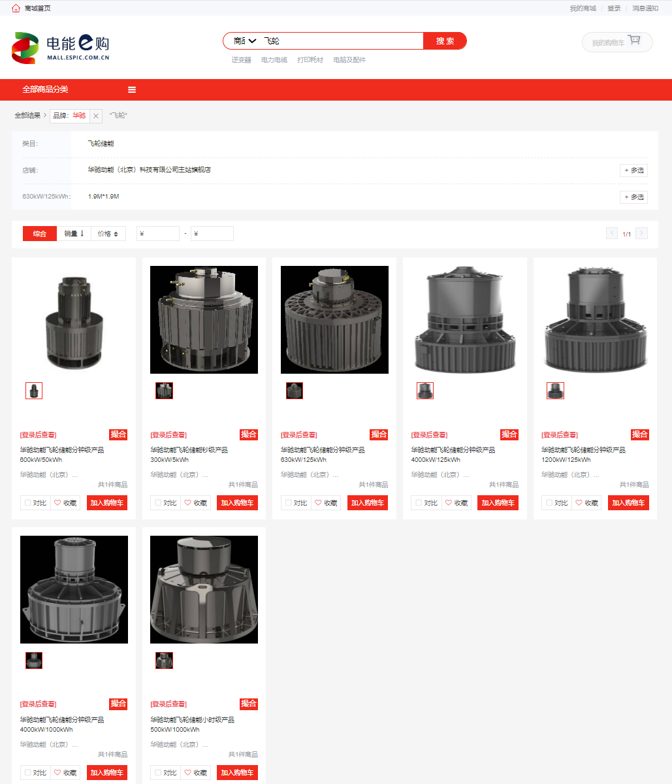The width and height of the screenshot is (672, 784).
Task: Check 对比 for 4000kW/1000kWh product
Action: click(27, 773)
